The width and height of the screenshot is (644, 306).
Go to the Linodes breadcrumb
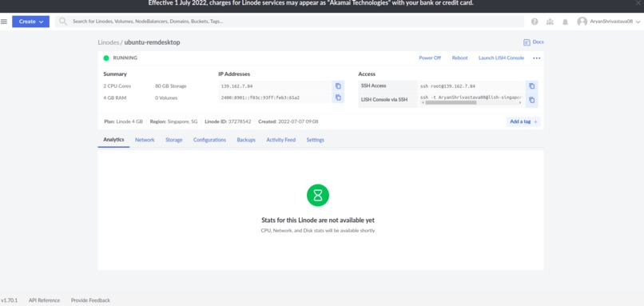108,42
